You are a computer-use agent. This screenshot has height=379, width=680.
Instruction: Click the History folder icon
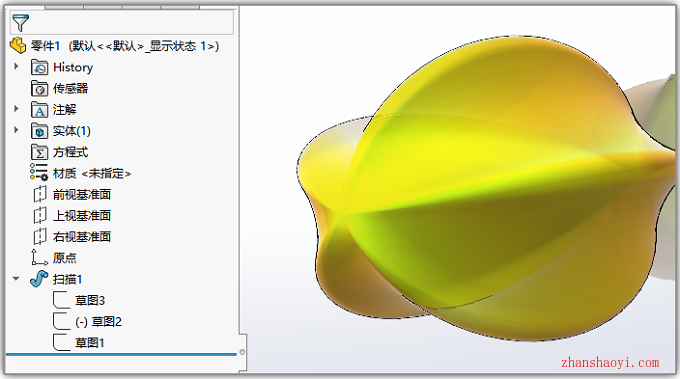tap(39, 67)
